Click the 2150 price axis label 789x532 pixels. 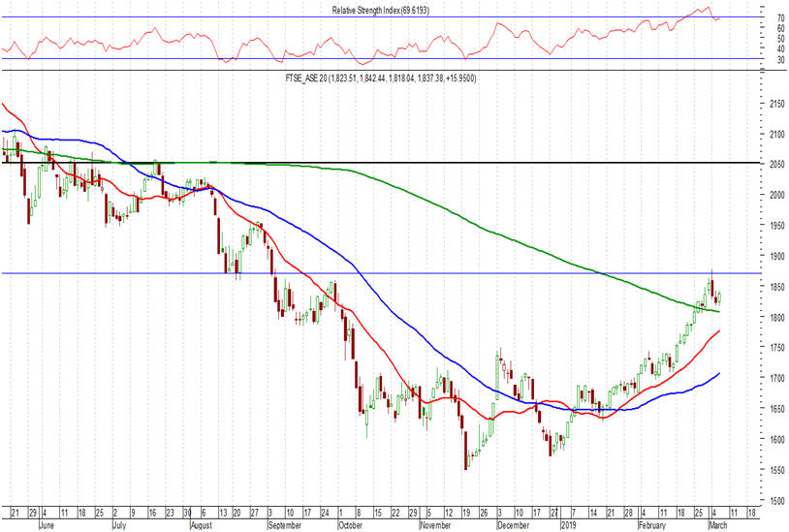pyautogui.click(x=777, y=104)
